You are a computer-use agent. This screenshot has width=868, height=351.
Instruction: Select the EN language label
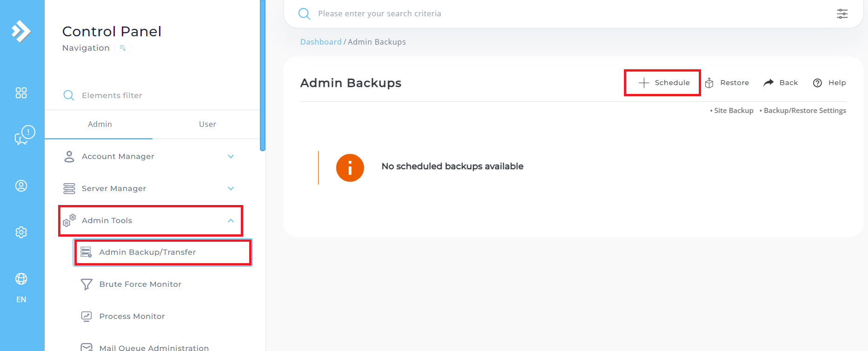pyautogui.click(x=21, y=299)
